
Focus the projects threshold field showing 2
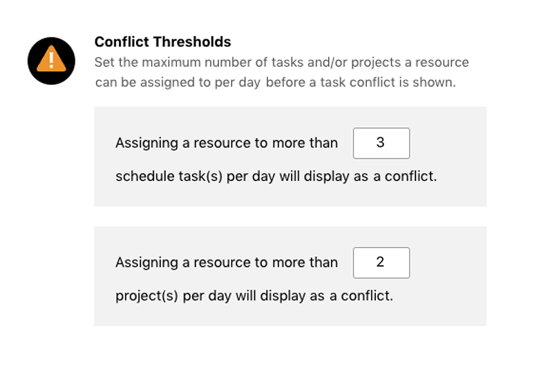coord(381,263)
